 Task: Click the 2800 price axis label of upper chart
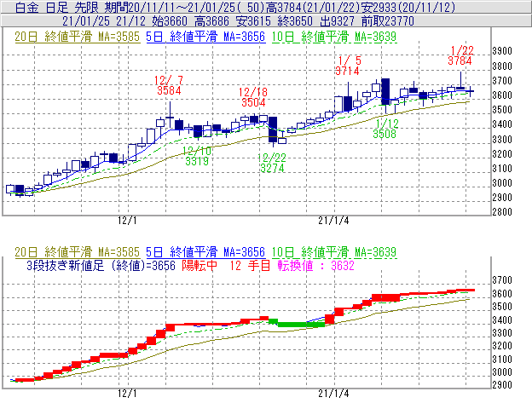[x=502, y=212]
